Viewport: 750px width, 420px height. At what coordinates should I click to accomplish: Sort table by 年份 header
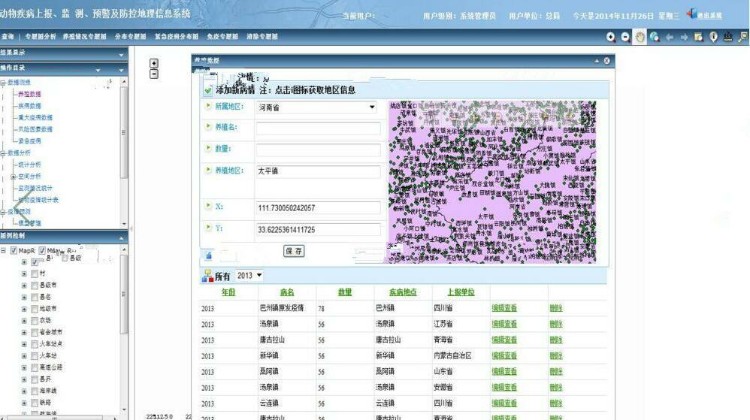click(x=229, y=292)
